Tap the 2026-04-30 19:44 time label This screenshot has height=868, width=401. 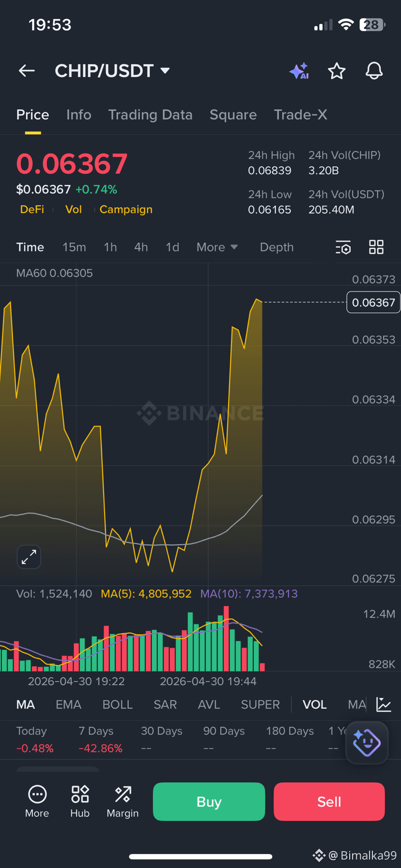coord(208,681)
